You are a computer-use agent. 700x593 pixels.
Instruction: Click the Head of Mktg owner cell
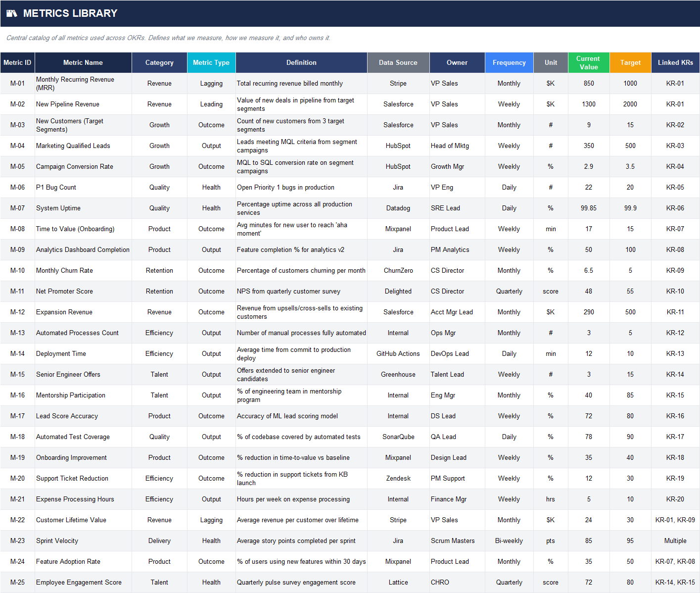click(457, 146)
